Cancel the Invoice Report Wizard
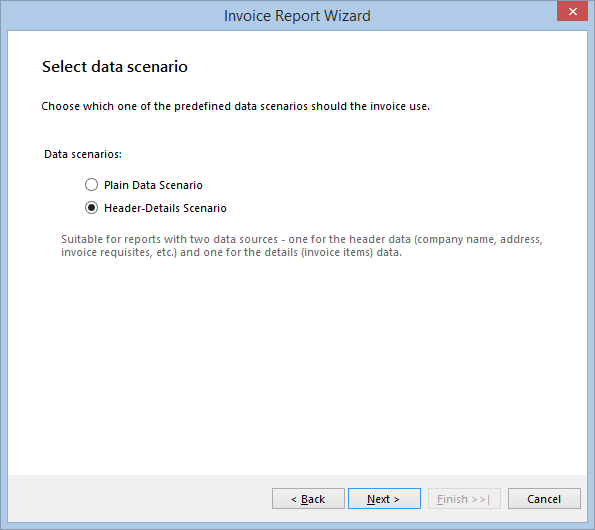This screenshot has height=530, width=595. 544,499
